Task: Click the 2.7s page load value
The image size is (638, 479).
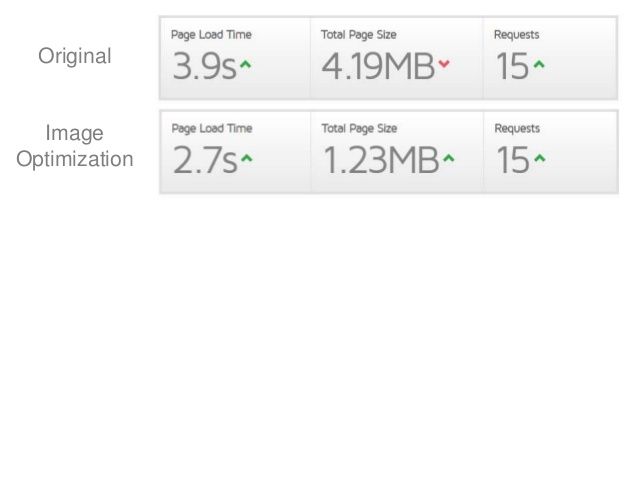Action: coord(203,160)
